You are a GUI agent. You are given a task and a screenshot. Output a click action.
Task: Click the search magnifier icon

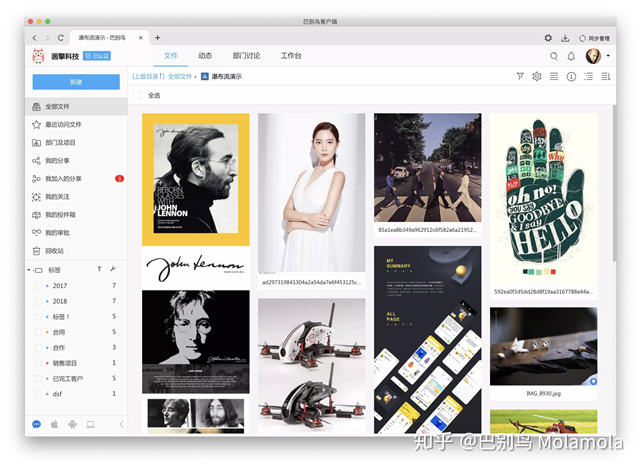553,56
